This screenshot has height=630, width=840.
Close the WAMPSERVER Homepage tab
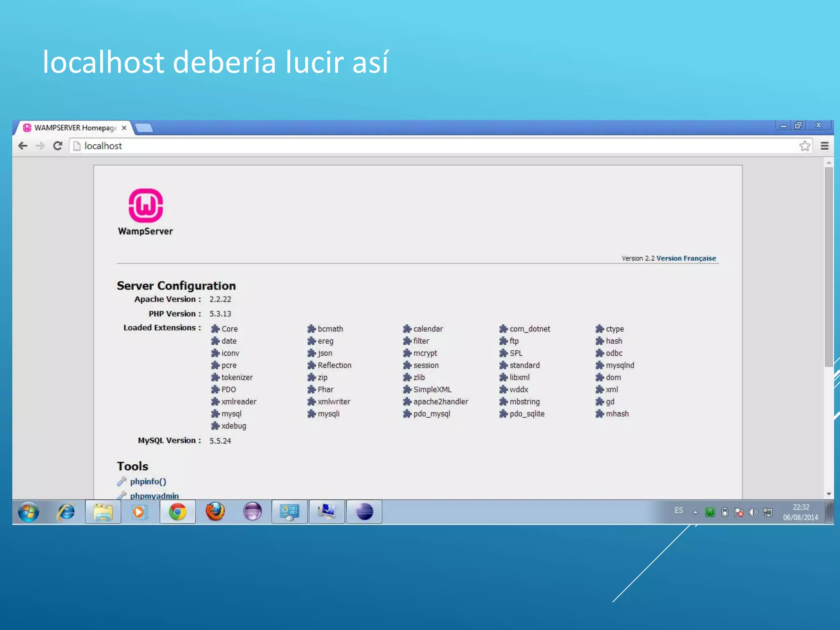[x=124, y=128]
